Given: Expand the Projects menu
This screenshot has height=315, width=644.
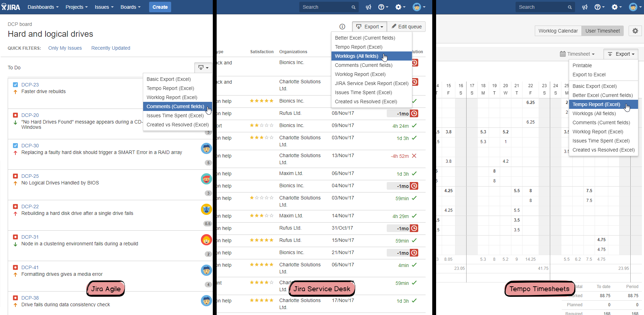Looking at the screenshot, I should click(x=77, y=7).
